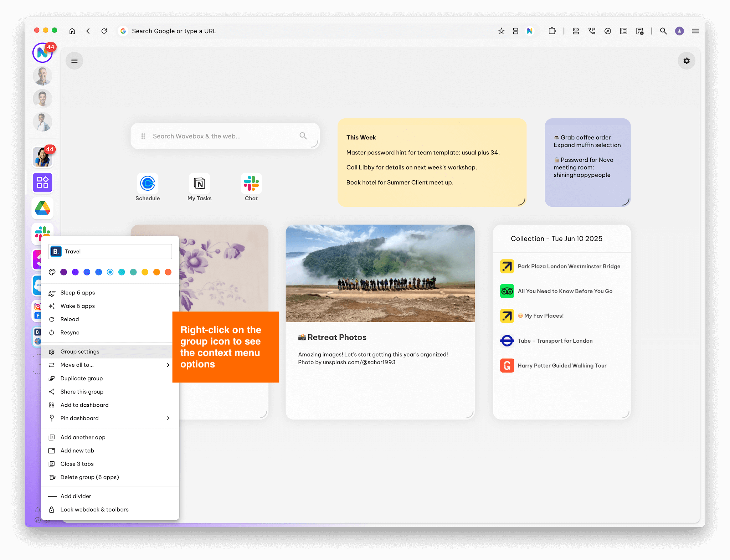Pick the yellow color swatch
The image size is (730, 560).
tap(145, 272)
